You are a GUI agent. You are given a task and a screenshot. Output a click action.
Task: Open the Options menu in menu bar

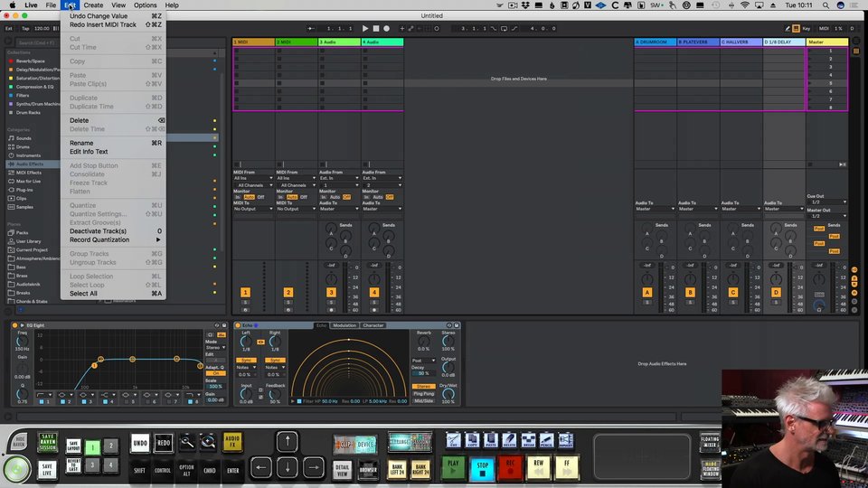coord(145,5)
